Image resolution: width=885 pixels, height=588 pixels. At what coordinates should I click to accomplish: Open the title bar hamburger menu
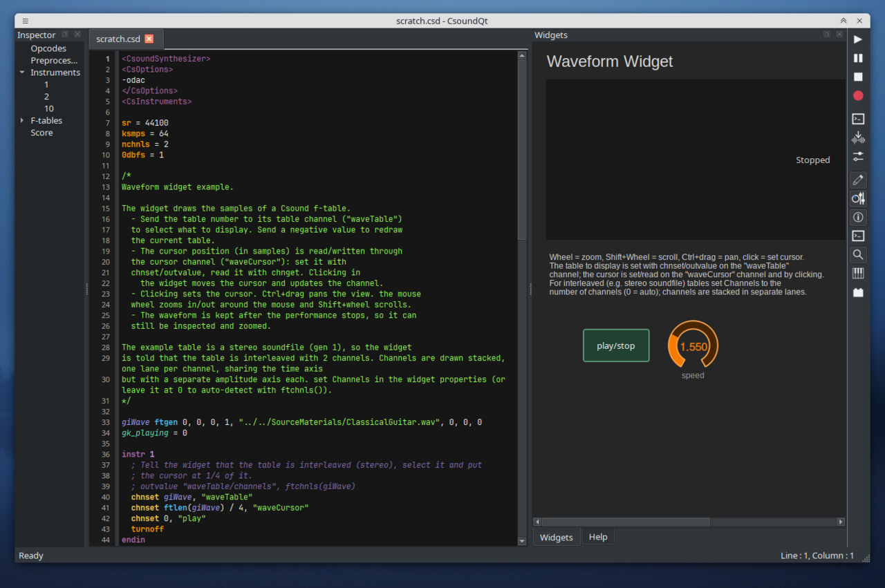tap(26, 21)
